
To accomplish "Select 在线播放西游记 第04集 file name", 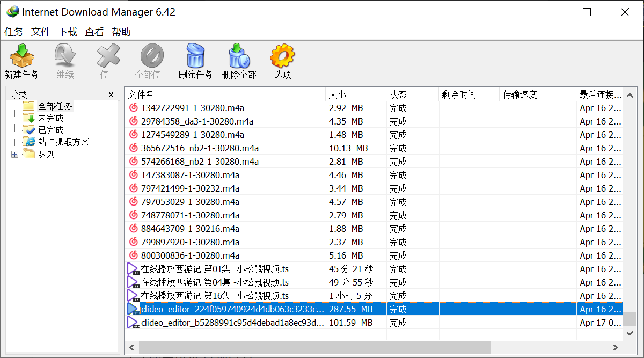I will [215, 282].
